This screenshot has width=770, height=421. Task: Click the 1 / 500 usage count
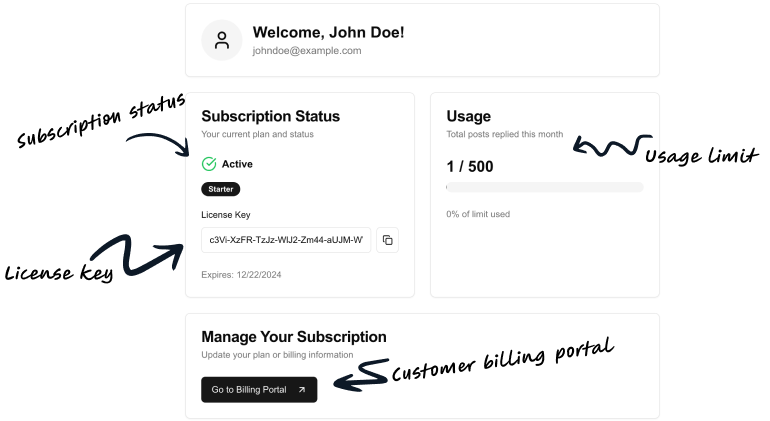click(x=469, y=166)
